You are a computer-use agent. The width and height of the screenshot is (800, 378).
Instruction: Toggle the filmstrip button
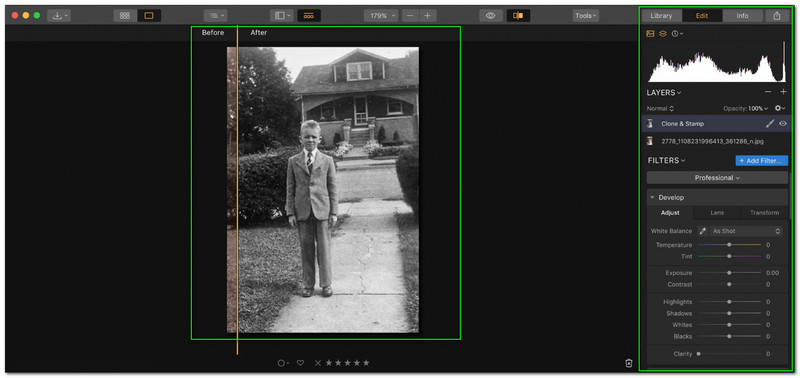click(x=309, y=16)
